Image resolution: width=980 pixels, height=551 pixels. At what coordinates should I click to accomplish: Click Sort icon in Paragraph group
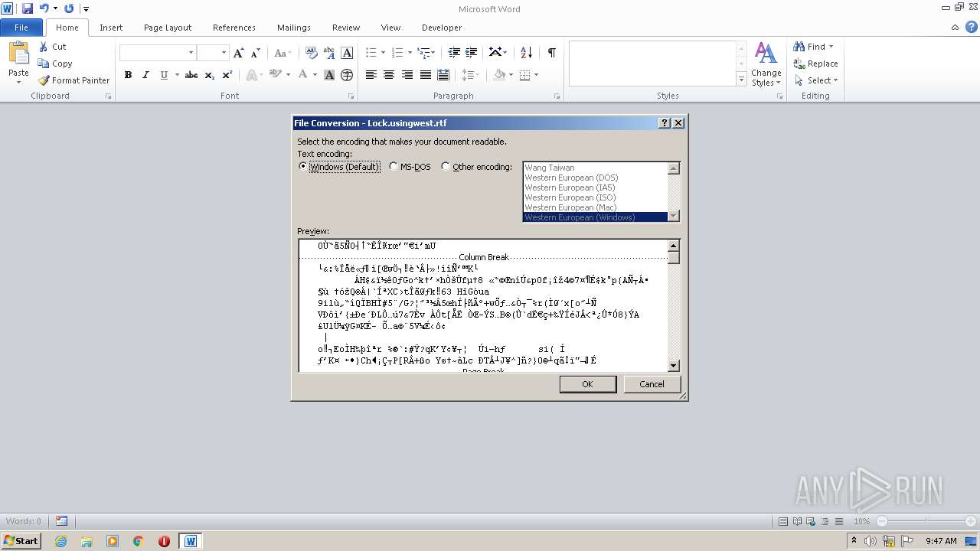pyautogui.click(x=526, y=53)
